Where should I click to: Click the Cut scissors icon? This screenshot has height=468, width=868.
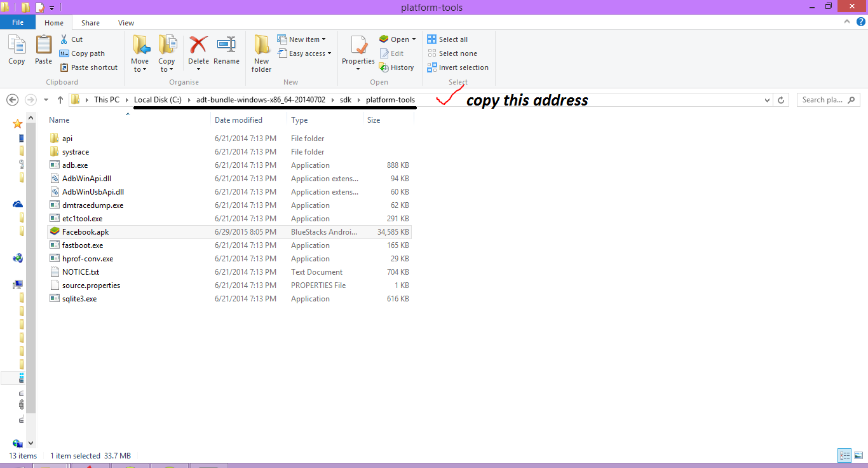pyautogui.click(x=64, y=39)
